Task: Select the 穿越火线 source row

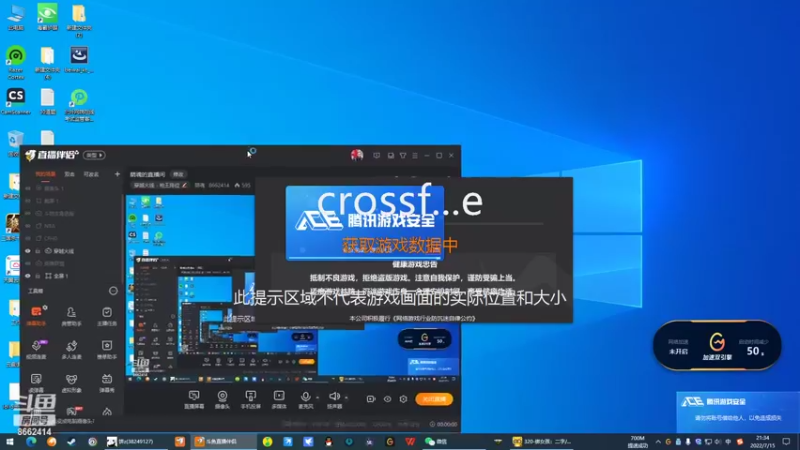Action: pos(73,251)
